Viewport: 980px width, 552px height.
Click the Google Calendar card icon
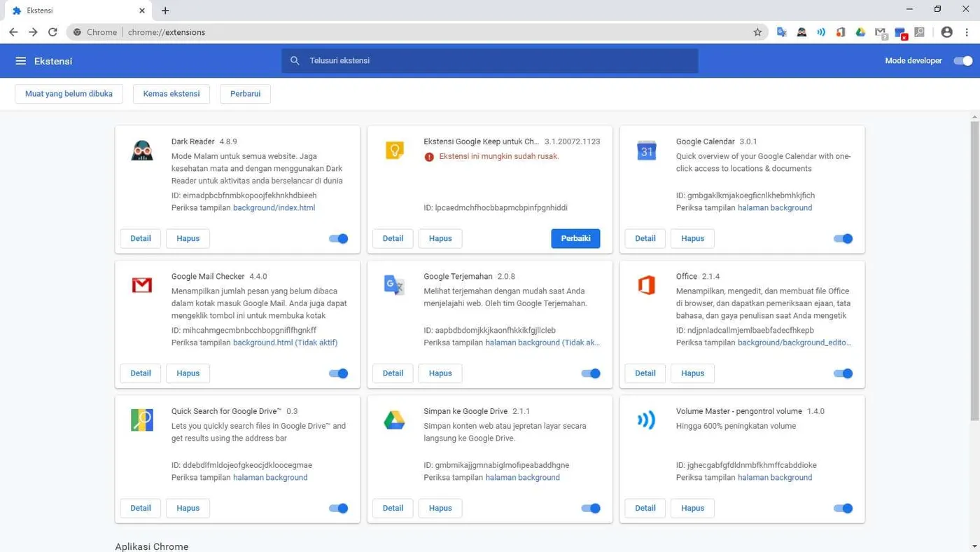point(647,151)
